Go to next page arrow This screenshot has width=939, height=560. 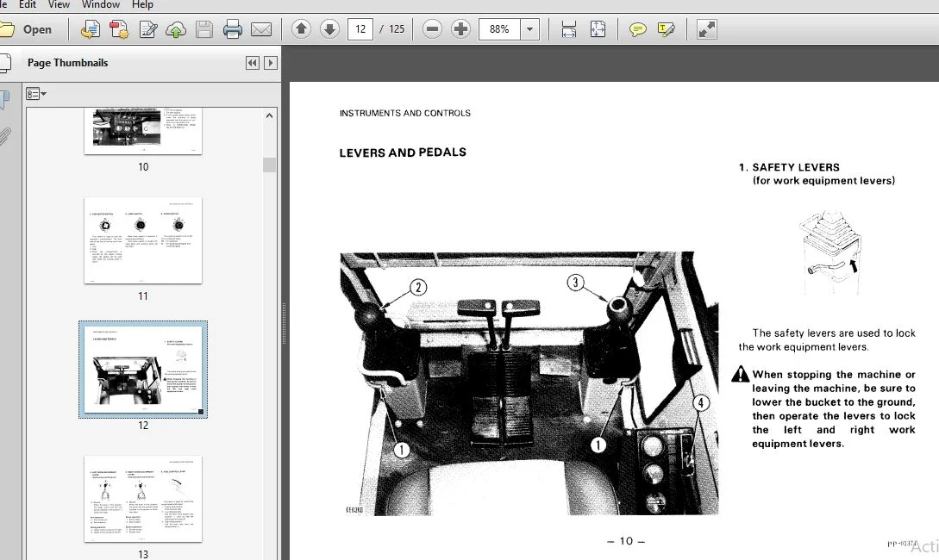click(x=329, y=28)
